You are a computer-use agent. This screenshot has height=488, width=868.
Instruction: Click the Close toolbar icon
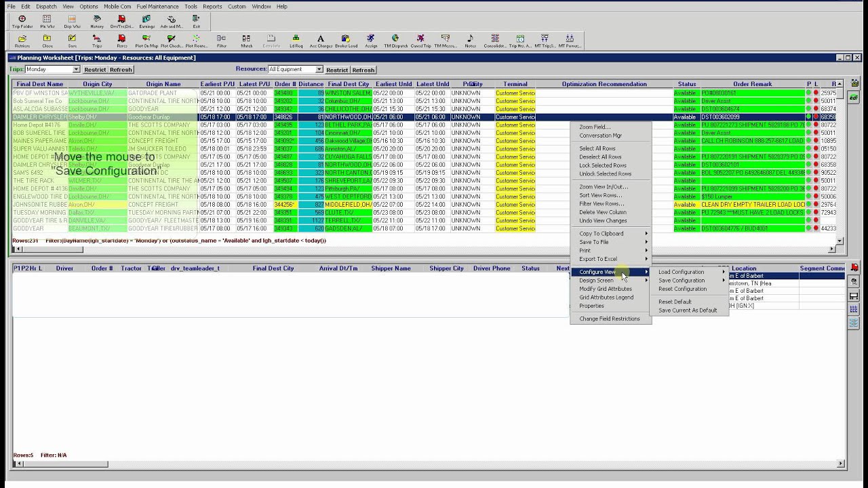(47, 41)
